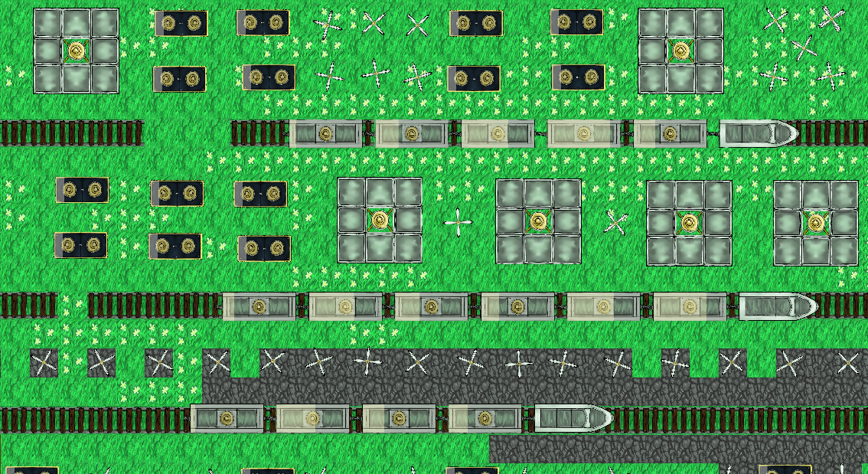
Task: Click the grass gap in the top railway track
Action: point(187,133)
